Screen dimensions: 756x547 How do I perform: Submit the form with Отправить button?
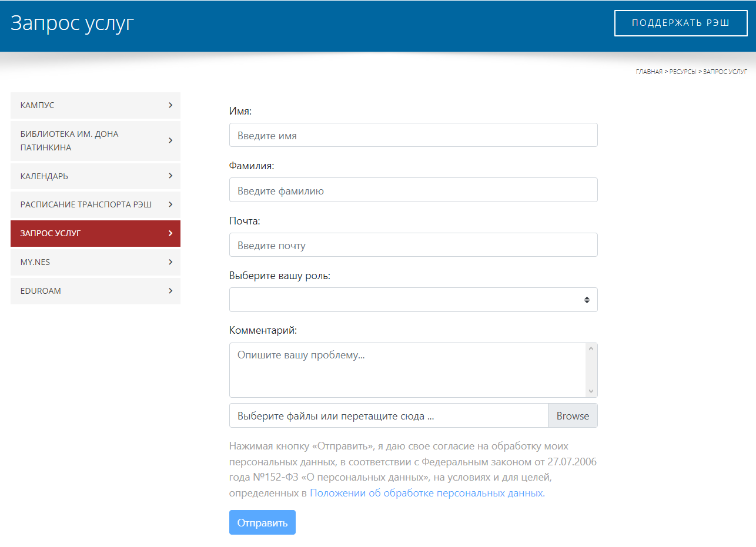point(262,522)
